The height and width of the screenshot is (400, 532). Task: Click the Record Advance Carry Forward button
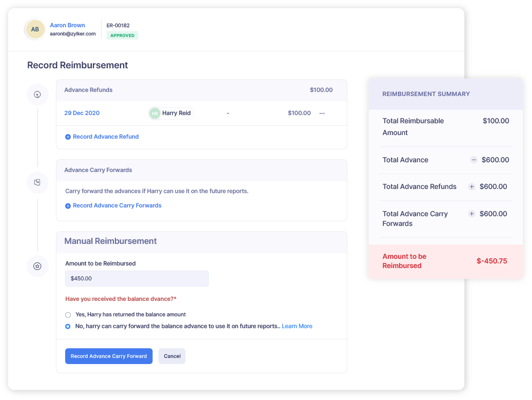(x=109, y=356)
